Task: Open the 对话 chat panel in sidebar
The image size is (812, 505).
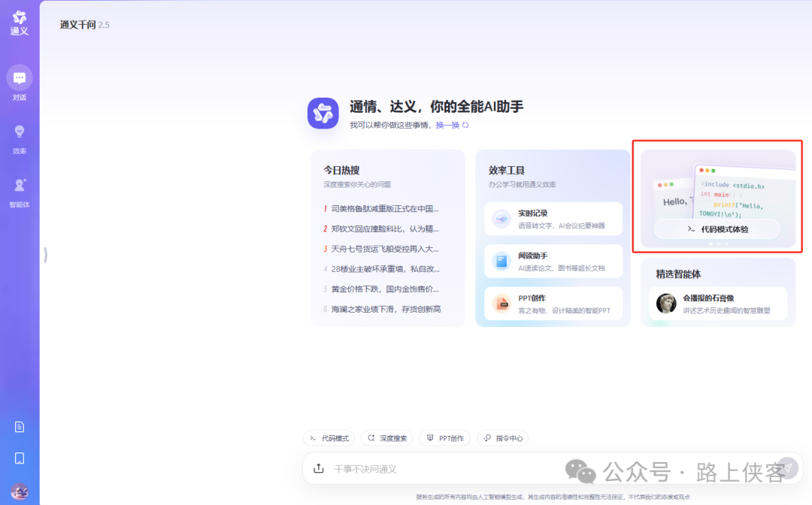Action: pyautogui.click(x=20, y=81)
